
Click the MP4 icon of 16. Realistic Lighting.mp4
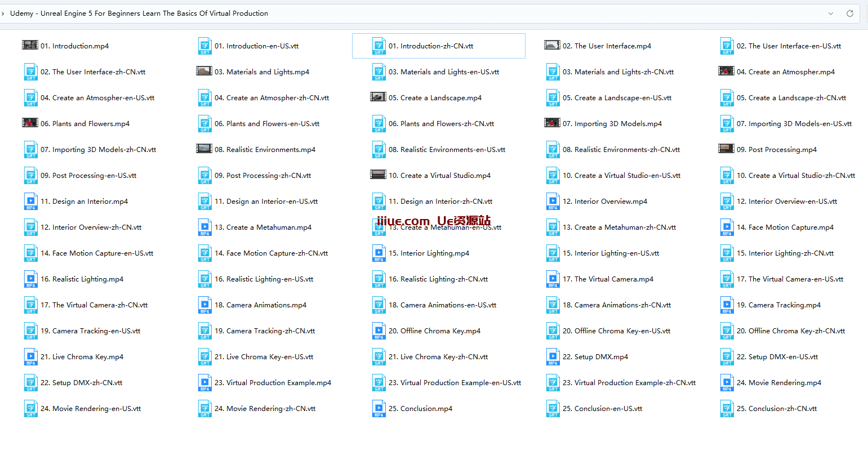31,279
